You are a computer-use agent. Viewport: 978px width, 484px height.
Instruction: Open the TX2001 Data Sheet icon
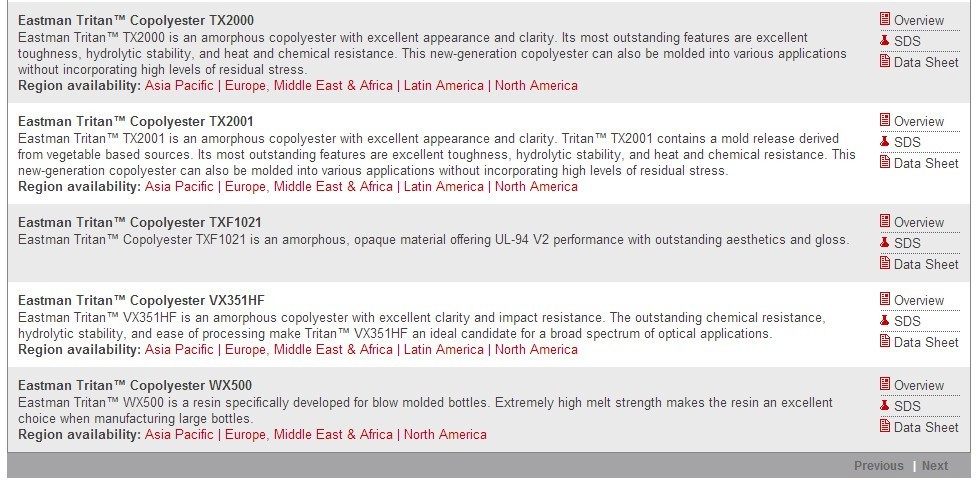(x=885, y=162)
